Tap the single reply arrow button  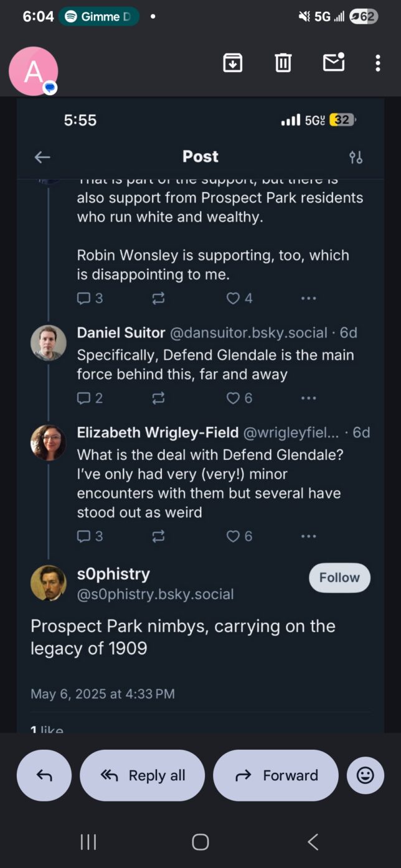44,775
